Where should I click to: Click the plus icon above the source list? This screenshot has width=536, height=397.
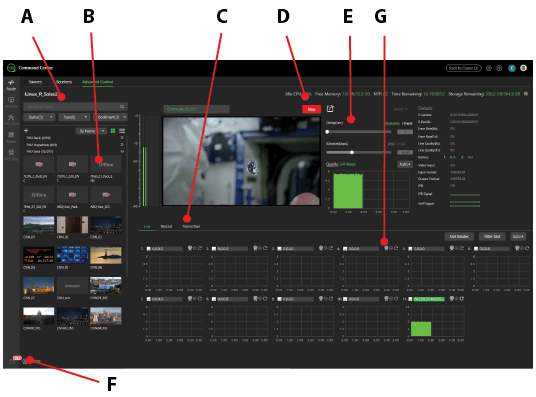(x=26, y=131)
